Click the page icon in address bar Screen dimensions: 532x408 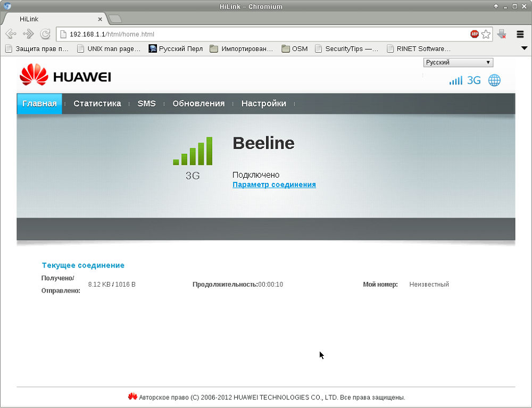click(63, 34)
